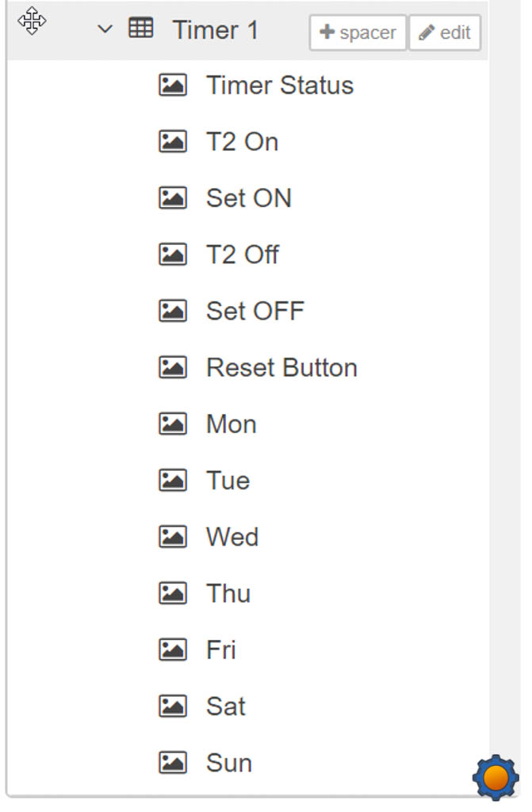Collapse the Timer 1 group chevron
The image size is (532, 812).
[105, 29]
